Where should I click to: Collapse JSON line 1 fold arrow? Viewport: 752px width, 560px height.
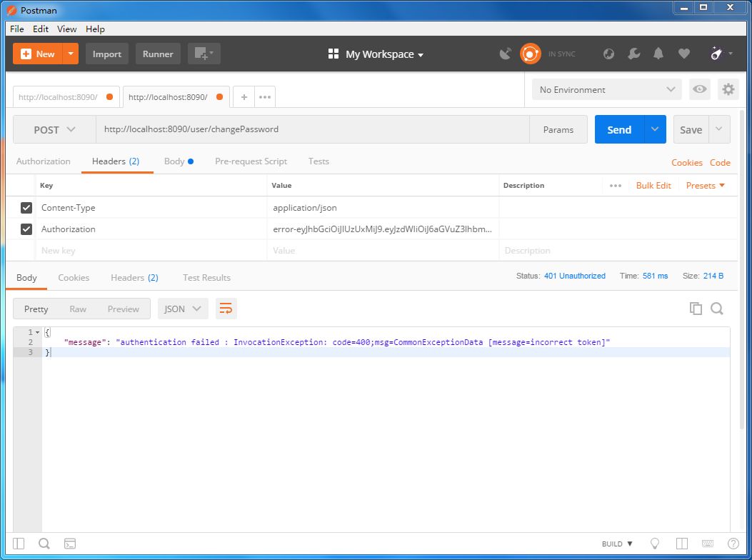coord(37,332)
